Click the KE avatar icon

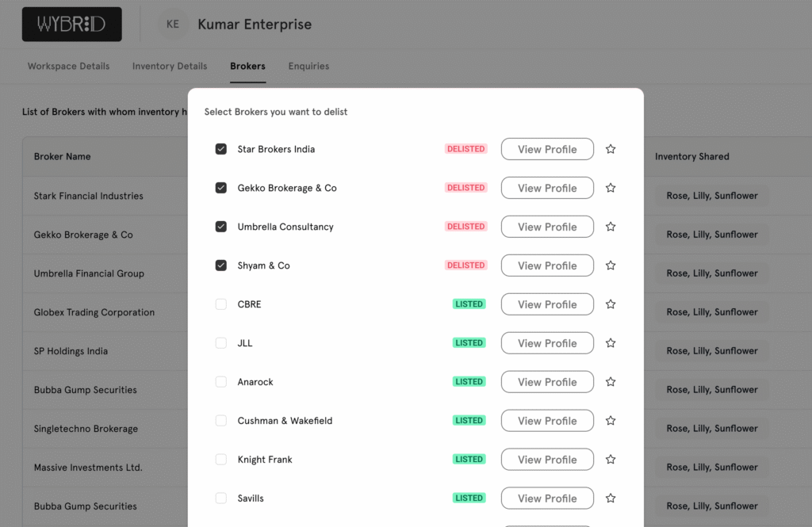point(173,25)
